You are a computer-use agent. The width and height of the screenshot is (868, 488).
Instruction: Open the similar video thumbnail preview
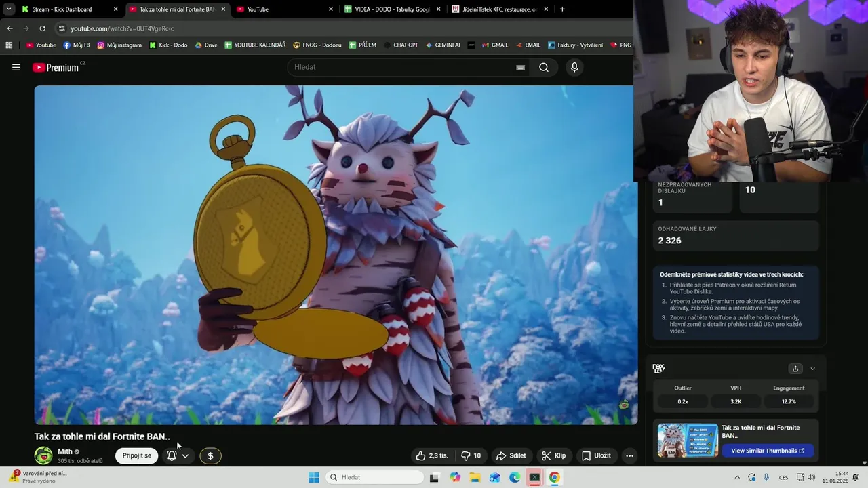(688, 441)
